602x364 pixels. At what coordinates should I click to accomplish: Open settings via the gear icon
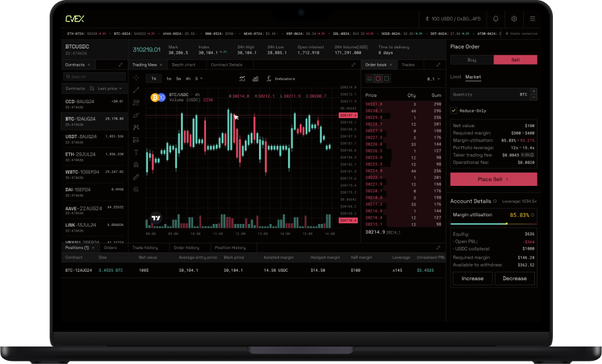coord(514,19)
